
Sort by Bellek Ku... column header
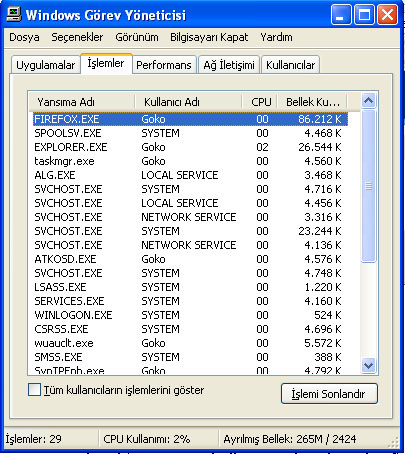(312, 102)
